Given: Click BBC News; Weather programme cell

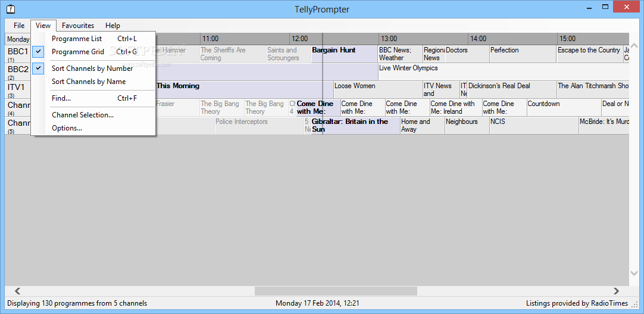Looking at the screenshot, I should [400, 54].
